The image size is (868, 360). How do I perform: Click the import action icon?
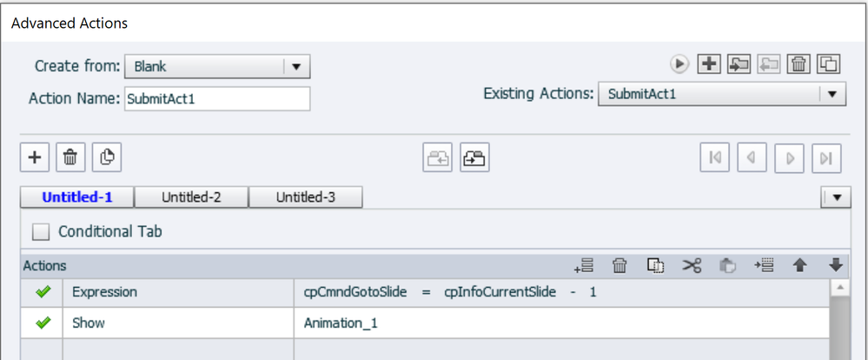tap(739, 63)
